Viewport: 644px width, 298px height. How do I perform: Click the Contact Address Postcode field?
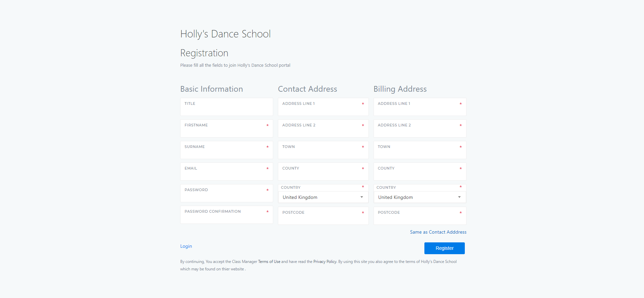(323, 216)
